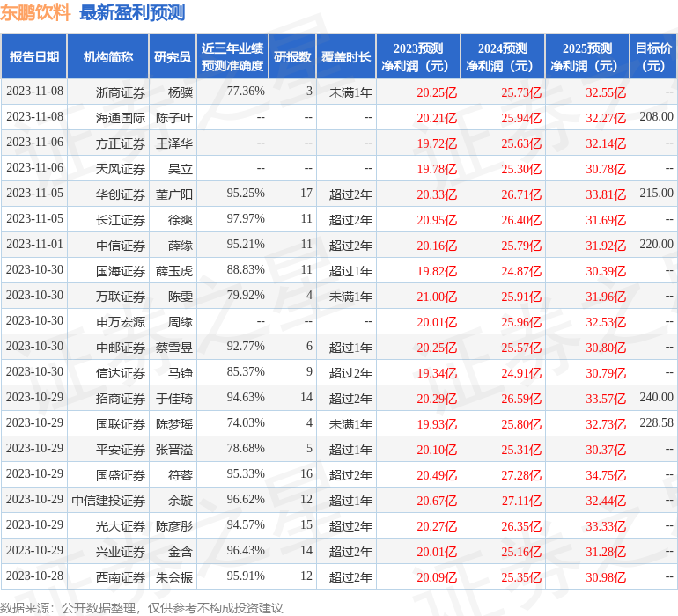Viewport: 678px width, 616px height.
Task: Click the 27.28亿 2024 profit value
Action: (x=521, y=475)
